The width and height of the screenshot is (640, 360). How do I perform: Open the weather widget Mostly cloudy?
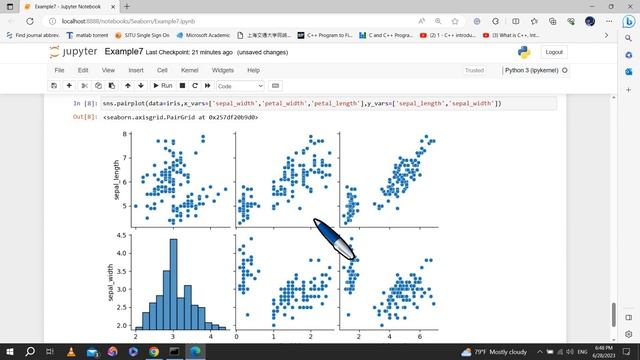494,351
